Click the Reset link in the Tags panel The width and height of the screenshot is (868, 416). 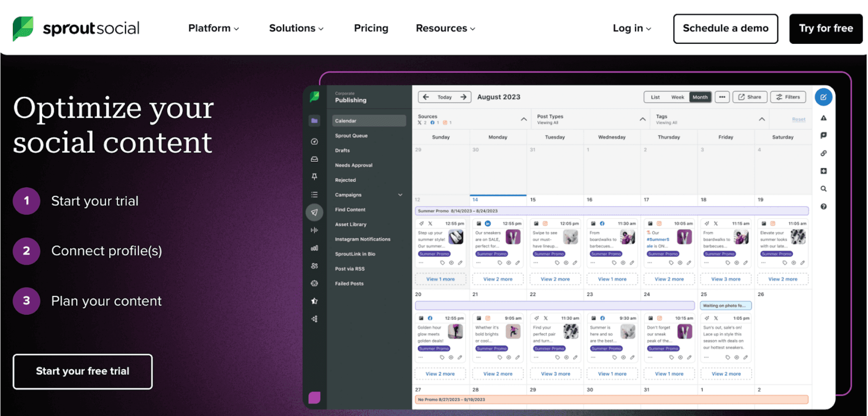point(798,119)
